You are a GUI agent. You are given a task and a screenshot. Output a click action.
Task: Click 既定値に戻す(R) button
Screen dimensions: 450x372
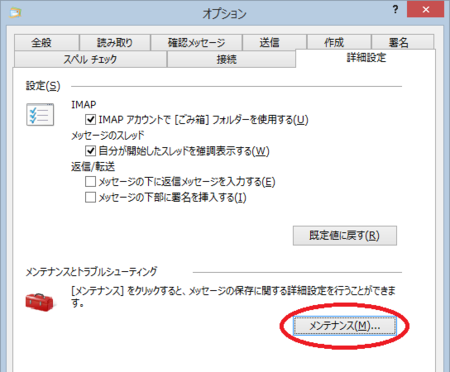pyautogui.click(x=345, y=236)
